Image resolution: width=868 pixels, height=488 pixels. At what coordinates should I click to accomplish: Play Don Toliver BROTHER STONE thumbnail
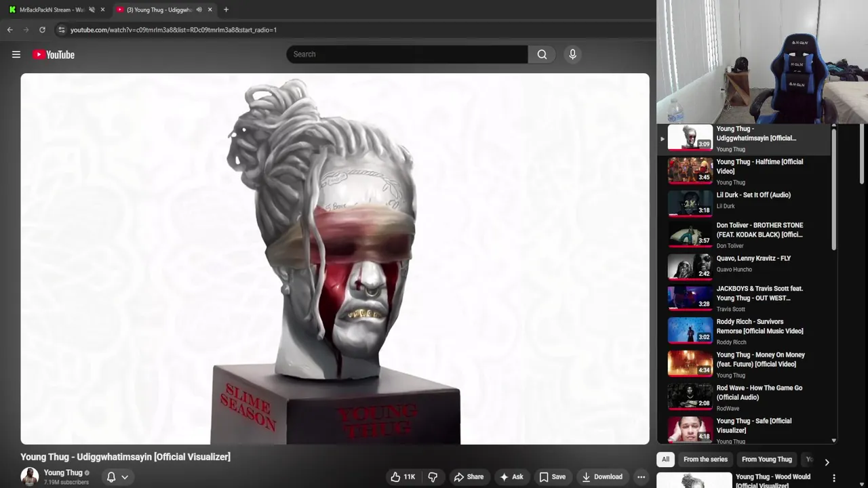pos(690,233)
